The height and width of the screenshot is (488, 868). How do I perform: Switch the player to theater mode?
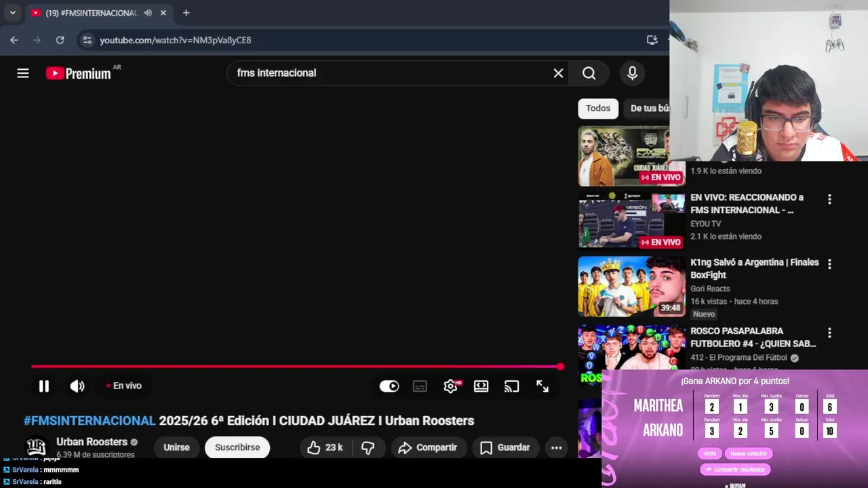pyautogui.click(x=481, y=386)
